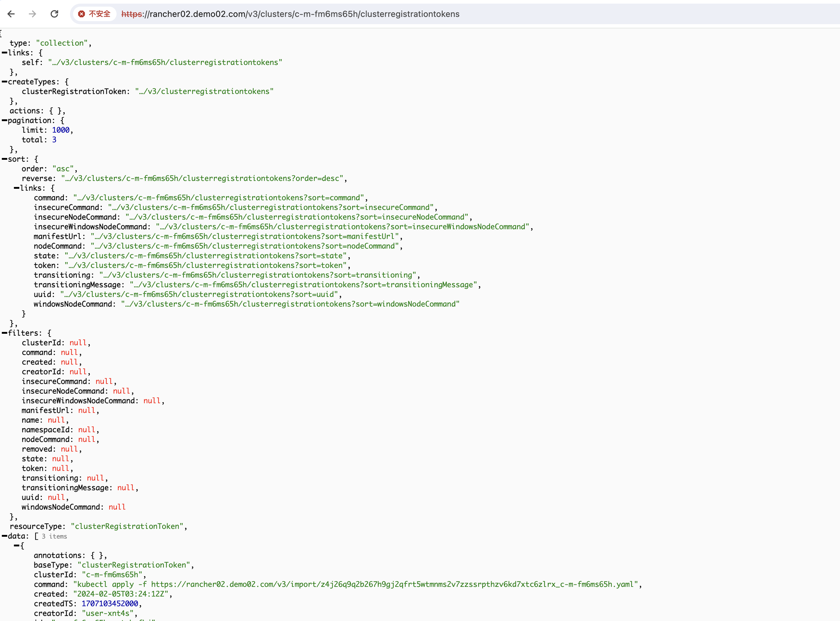
Task: Click the baseType value "clusterRegistrationToken"
Action: (x=134, y=565)
